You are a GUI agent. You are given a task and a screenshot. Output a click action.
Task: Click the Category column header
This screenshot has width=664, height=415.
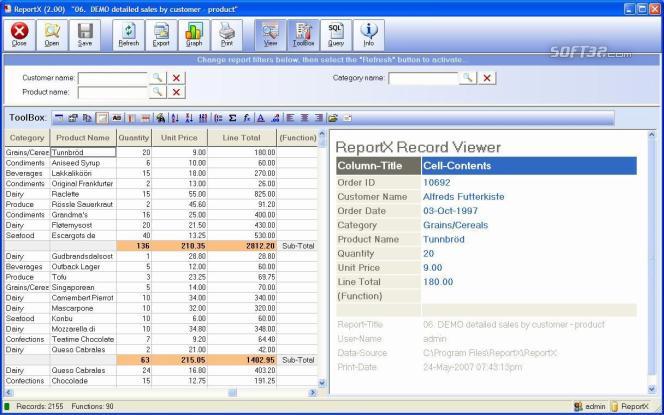27,138
